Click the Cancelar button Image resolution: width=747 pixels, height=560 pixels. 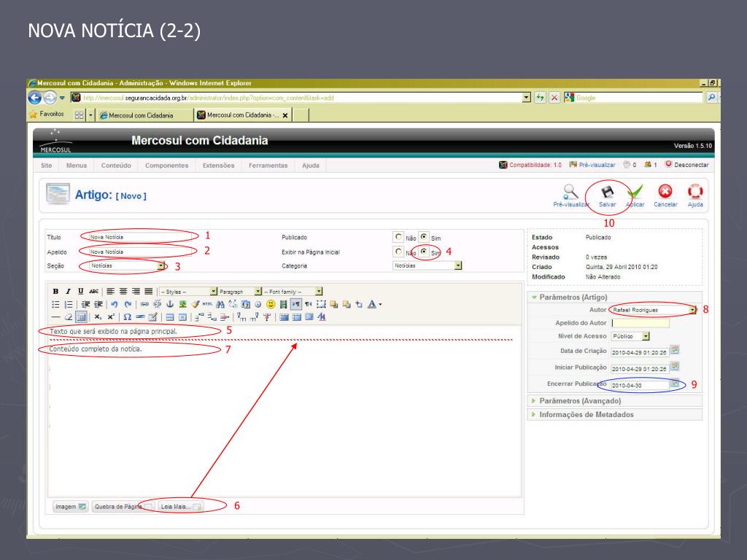(665, 197)
